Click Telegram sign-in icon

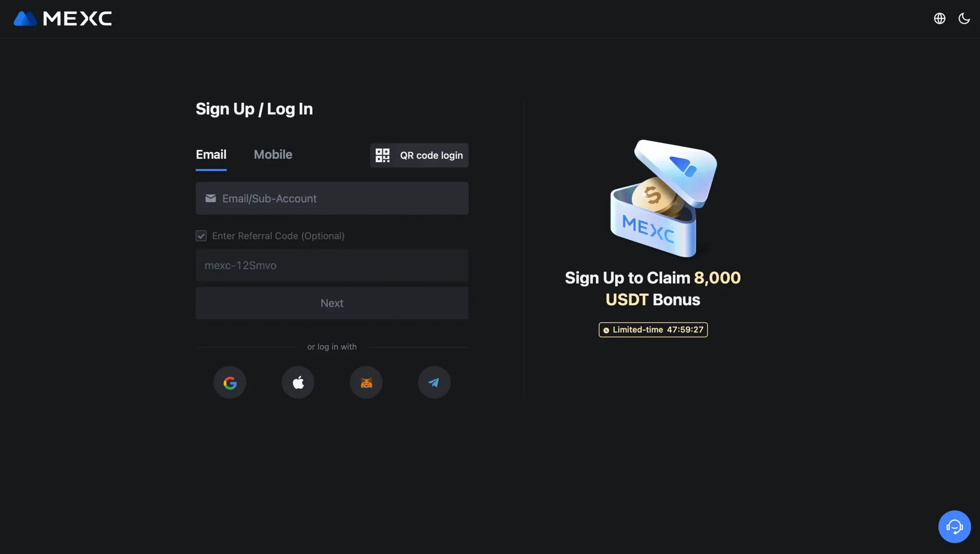[433, 382]
